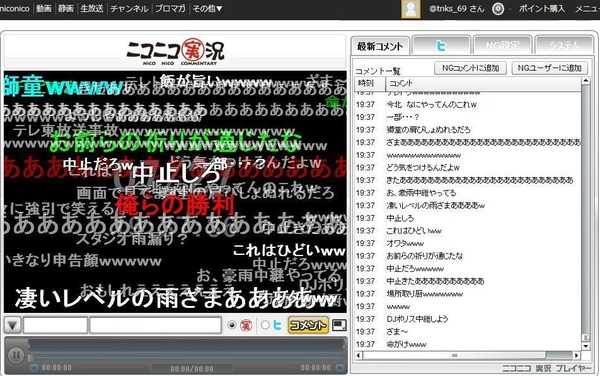Go to 動画 in the top navigation
Image resolution: width=600 pixels, height=376 pixels.
44,8
